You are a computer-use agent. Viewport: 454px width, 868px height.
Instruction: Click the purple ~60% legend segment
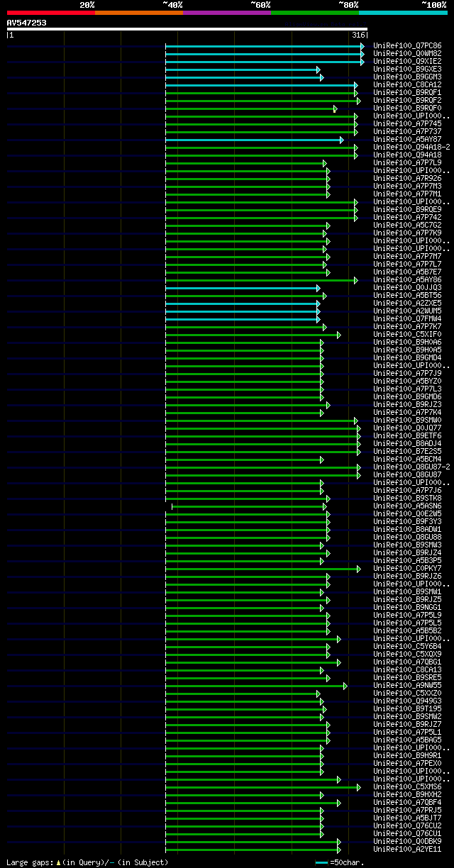point(226,13)
